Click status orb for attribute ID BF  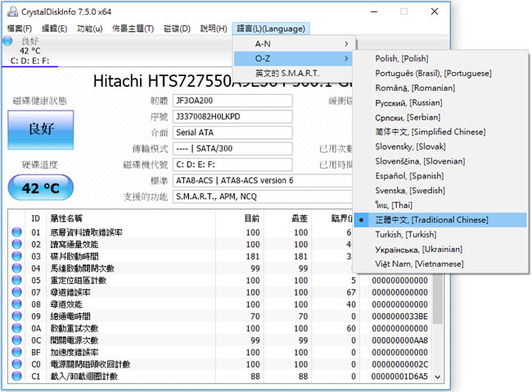click(16, 352)
